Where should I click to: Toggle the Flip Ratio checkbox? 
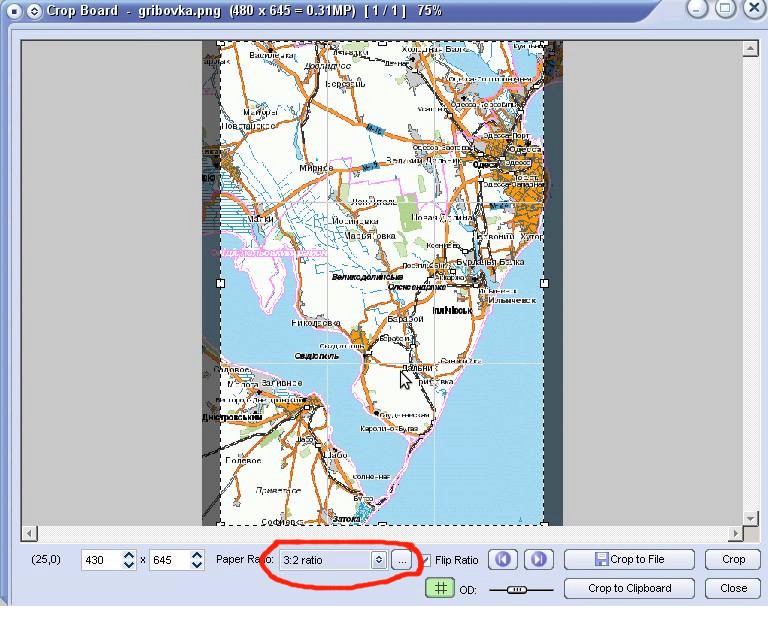(425, 560)
